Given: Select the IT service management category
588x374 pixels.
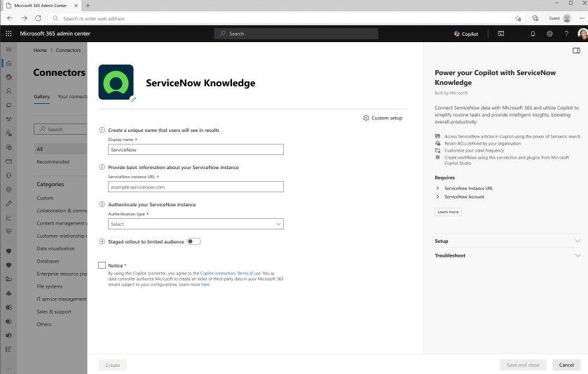Looking at the screenshot, I should tap(62, 299).
